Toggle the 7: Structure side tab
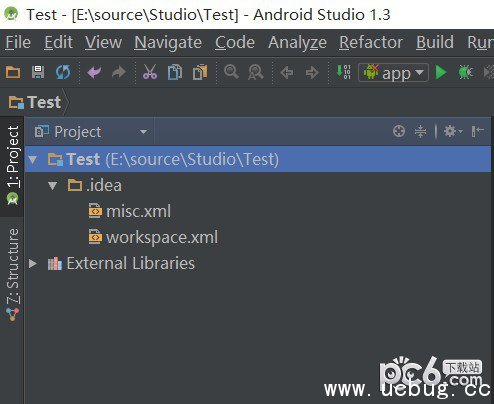Screen dimensions: 494x404 click(x=12, y=274)
